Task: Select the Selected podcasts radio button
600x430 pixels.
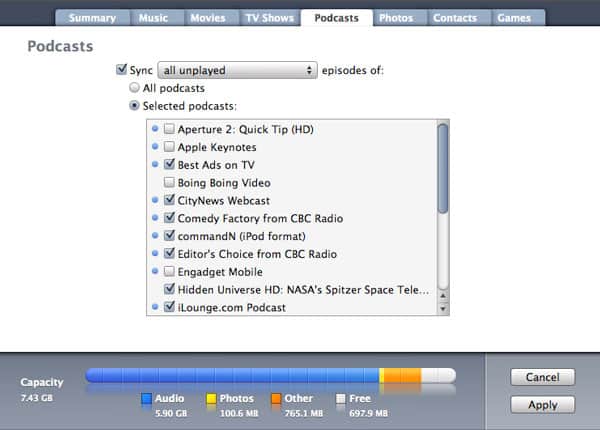Action: pyautogui.click(x=134, y=105)
